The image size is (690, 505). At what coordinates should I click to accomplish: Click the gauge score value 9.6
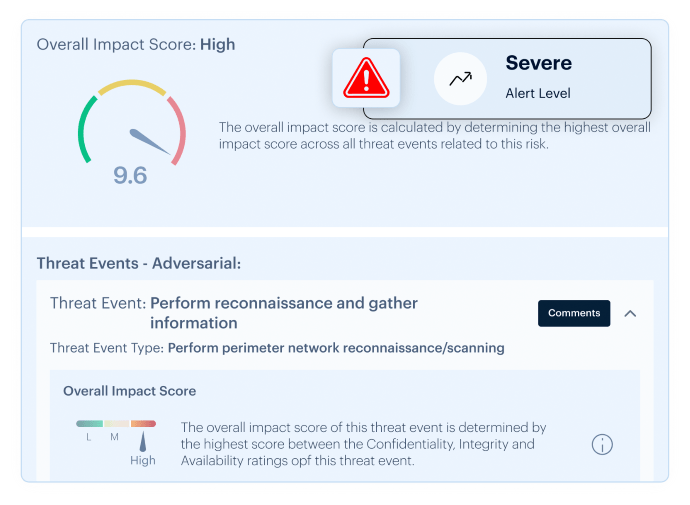click(x=130, y=176)
